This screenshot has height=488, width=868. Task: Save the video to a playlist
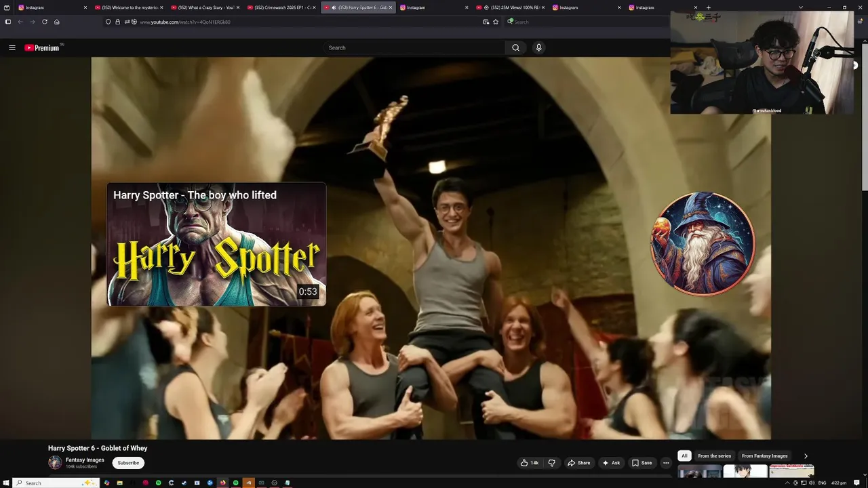coord(642,463)
